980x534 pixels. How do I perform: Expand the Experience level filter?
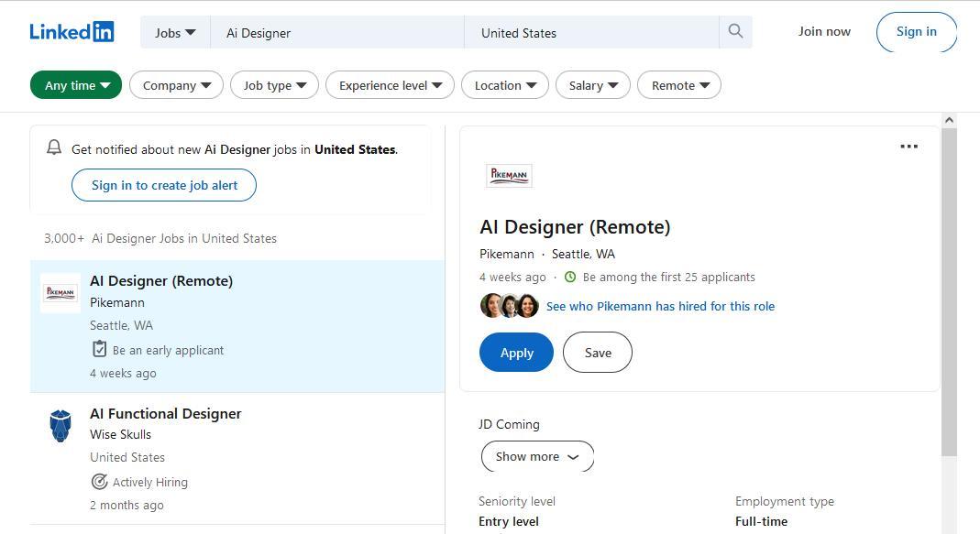coord(390,85)
